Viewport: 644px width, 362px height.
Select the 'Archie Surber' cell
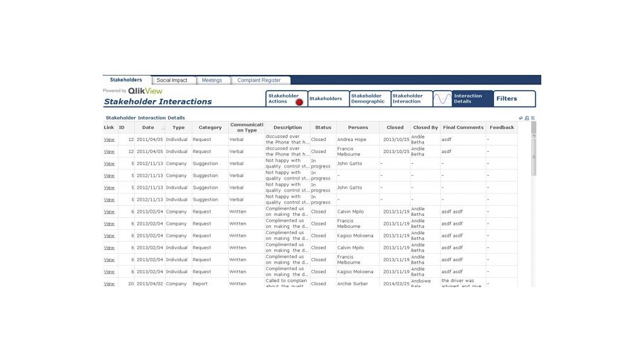[x=358, y=283]
